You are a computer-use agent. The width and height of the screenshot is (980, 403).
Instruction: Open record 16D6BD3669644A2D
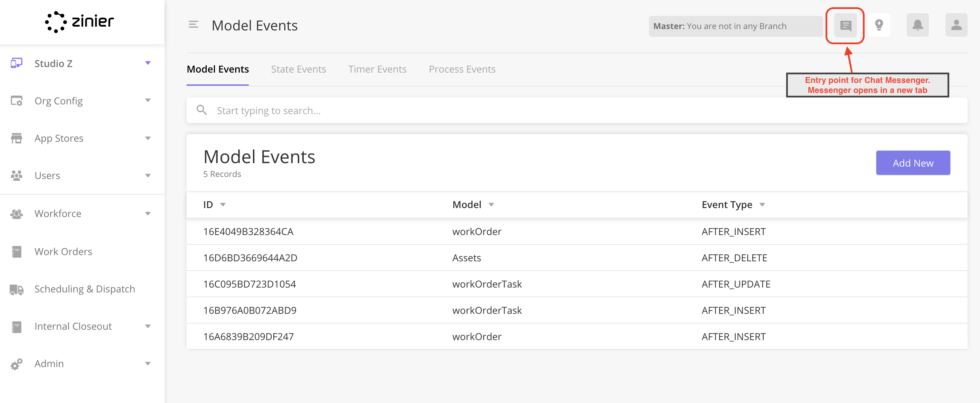(577, 257)
